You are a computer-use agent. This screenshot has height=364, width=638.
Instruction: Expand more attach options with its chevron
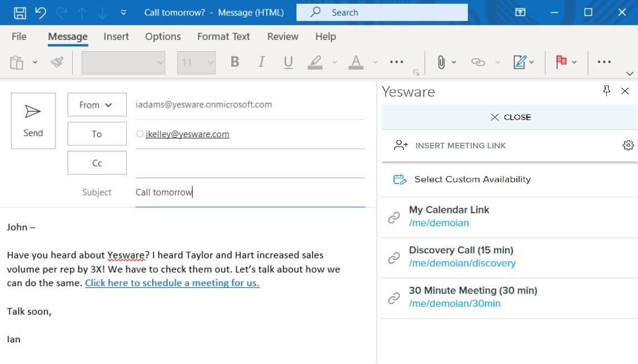point(454,62)
